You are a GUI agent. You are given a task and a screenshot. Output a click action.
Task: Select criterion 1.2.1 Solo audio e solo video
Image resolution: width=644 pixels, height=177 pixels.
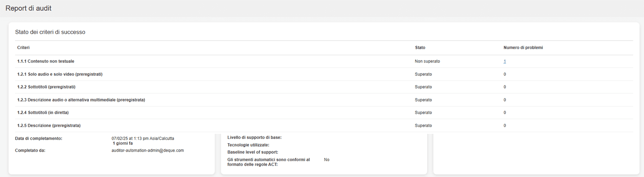click(x=60, y=74)
